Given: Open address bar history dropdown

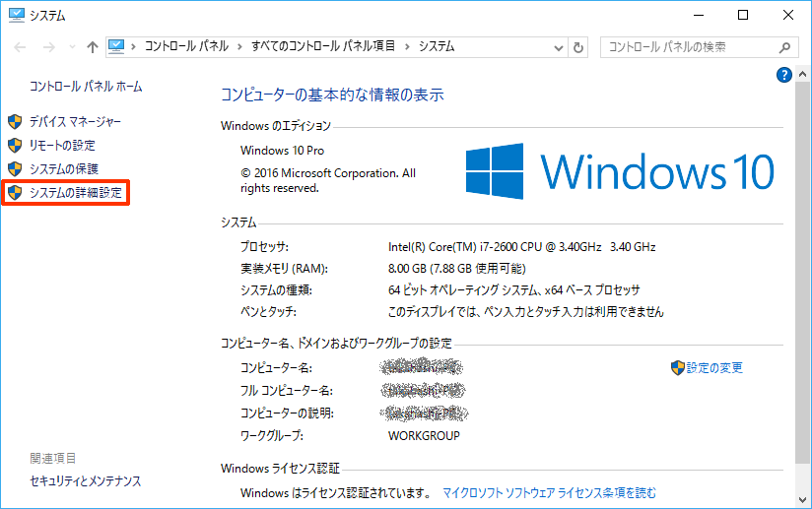Looking at the screenshot, I should 558,48.
